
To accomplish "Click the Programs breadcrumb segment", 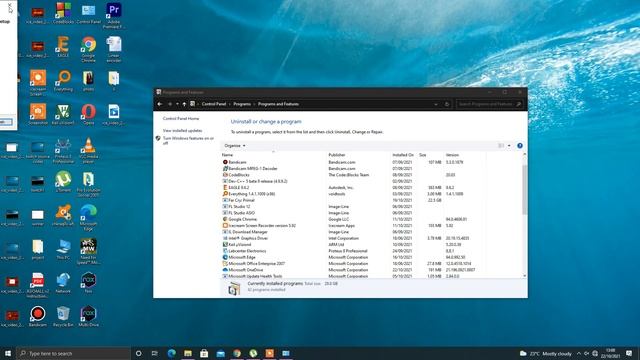I will [x=242, y=104].
